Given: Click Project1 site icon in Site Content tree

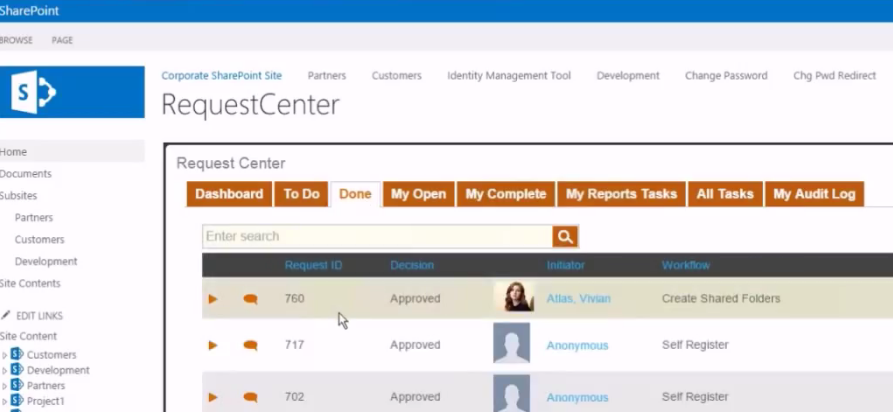Looking at the screenshot, I should (17, 400).
